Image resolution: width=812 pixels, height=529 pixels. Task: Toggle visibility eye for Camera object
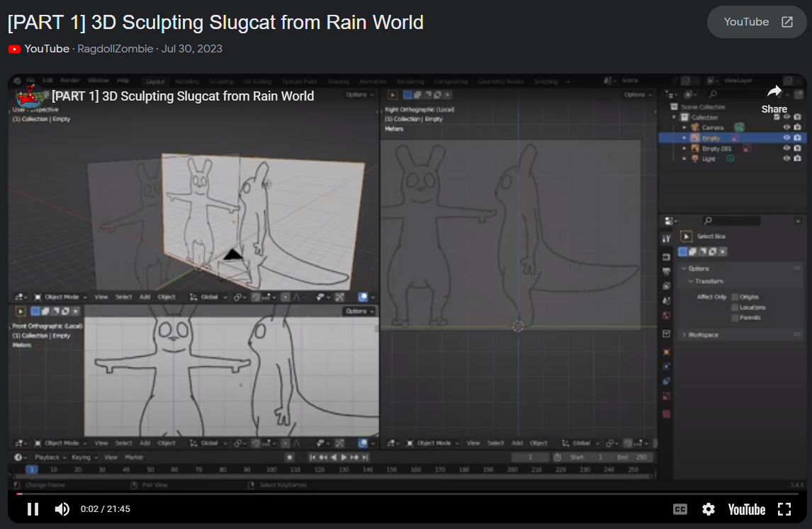tap(786, 127)
